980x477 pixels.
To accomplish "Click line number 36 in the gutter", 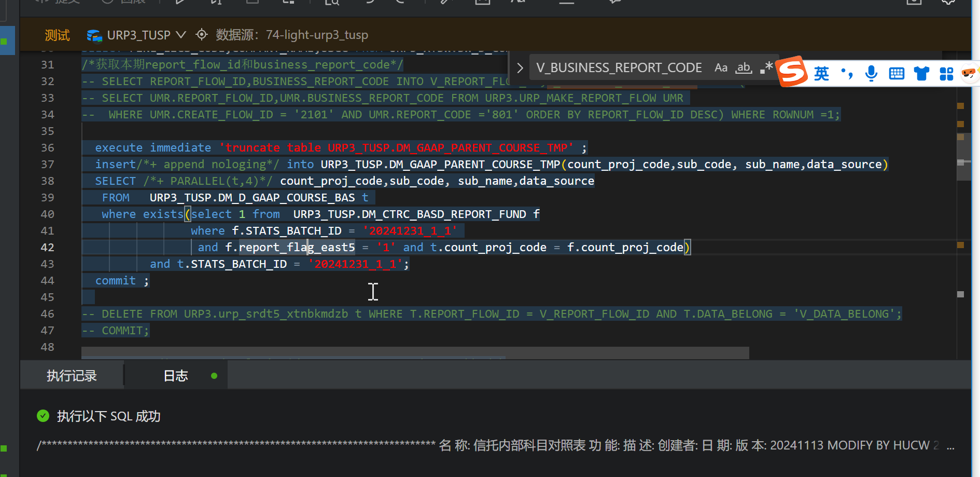I will click(x=48, y=148).
